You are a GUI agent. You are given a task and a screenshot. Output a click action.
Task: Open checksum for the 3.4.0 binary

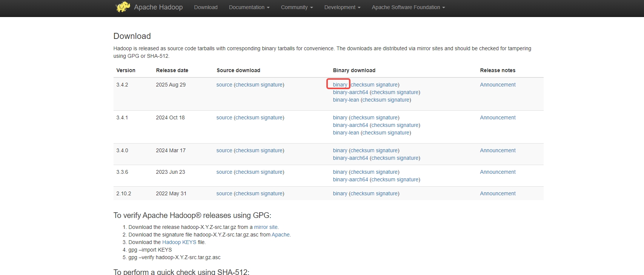click(363, 150)
